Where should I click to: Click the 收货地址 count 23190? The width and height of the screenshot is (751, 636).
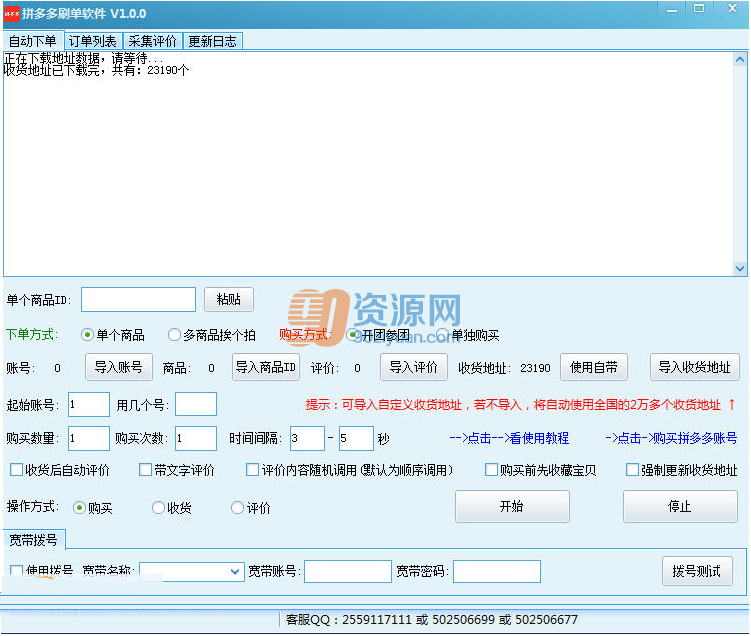[535, 368]
